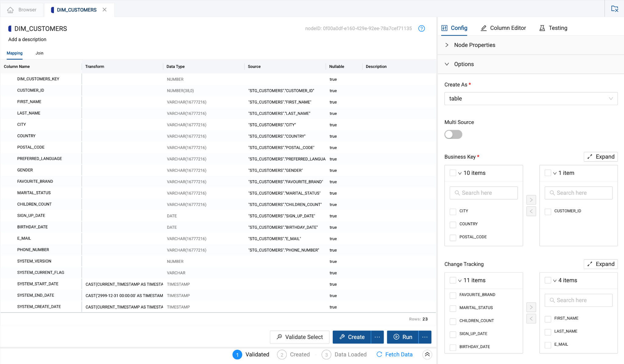Viewport: 624px width, 364px height.
Task: Check the MARITAL_STATUS box in Change Tracking
Action: click(x=453, y=308)
